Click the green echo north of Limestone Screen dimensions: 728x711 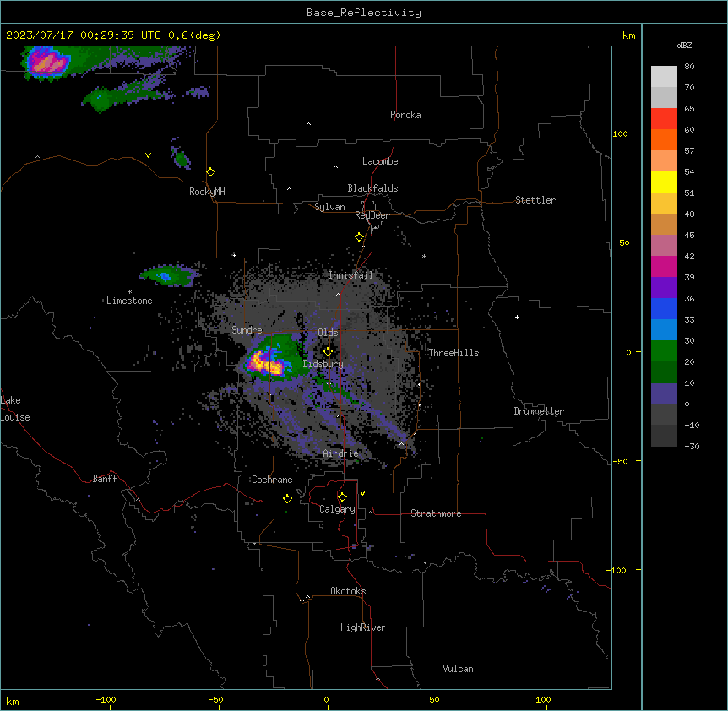click(168, 276)
